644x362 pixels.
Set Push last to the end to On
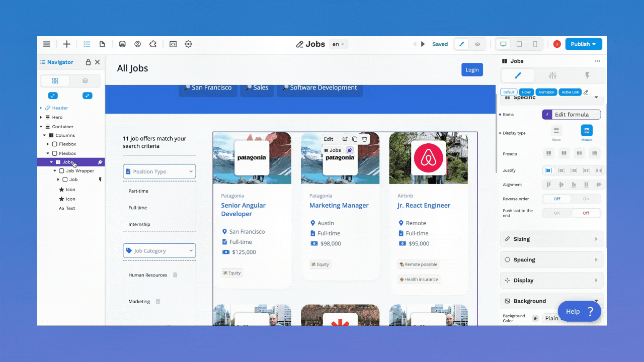pos(557,213)
